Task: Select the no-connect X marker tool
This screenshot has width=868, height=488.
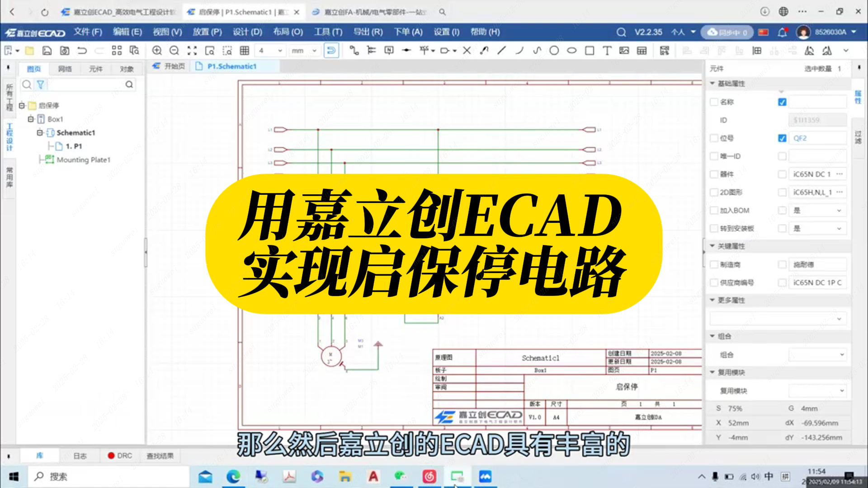Action: pos(467,51)
